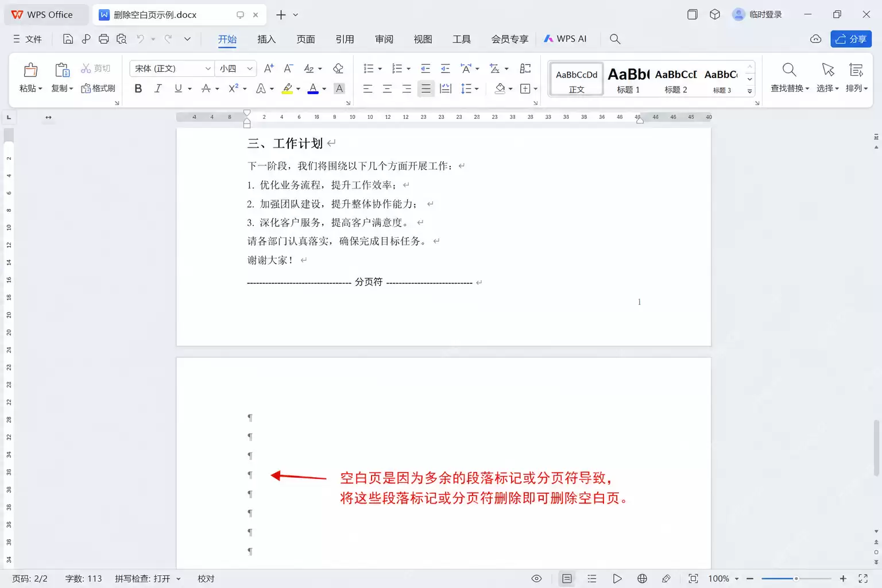Click the Clear Formatting eraser icon

coord(338,68)
